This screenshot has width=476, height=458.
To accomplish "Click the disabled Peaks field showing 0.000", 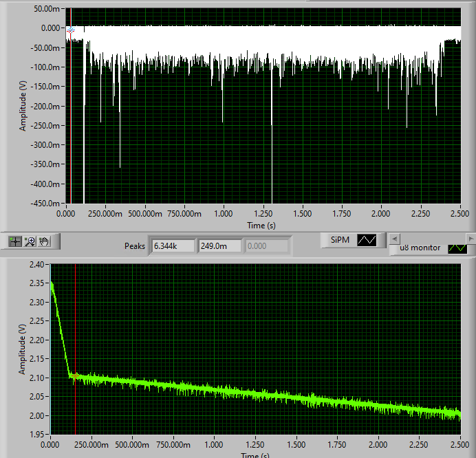I will coord(267,246).
